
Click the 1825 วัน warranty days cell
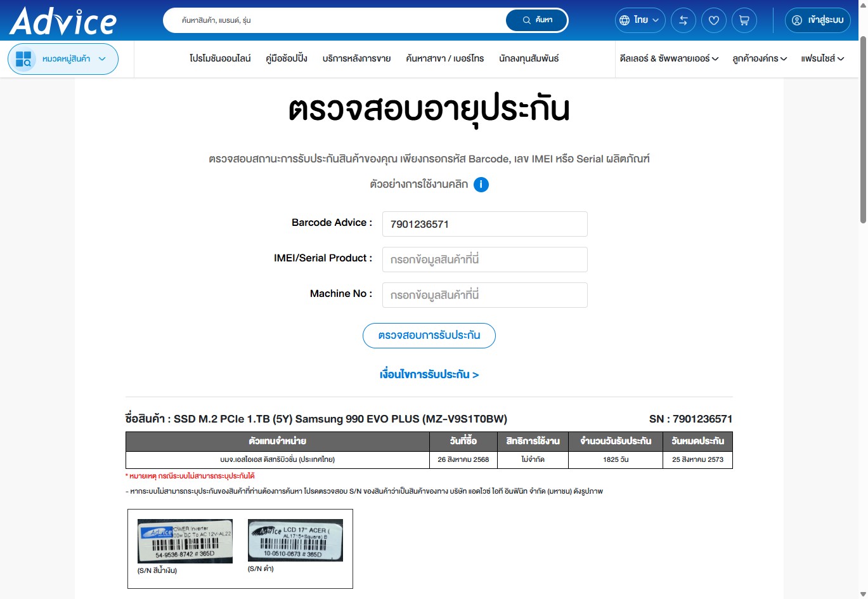(616, 459)
